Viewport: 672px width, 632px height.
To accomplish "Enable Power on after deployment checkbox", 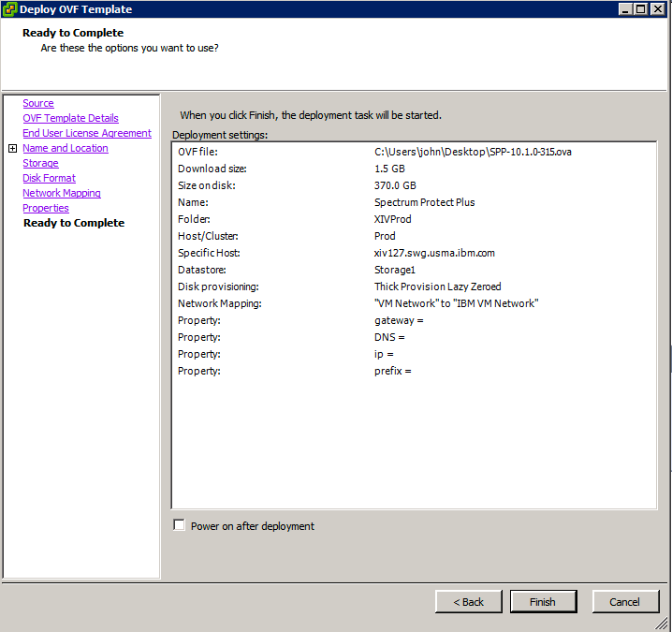I will point(179,525).
